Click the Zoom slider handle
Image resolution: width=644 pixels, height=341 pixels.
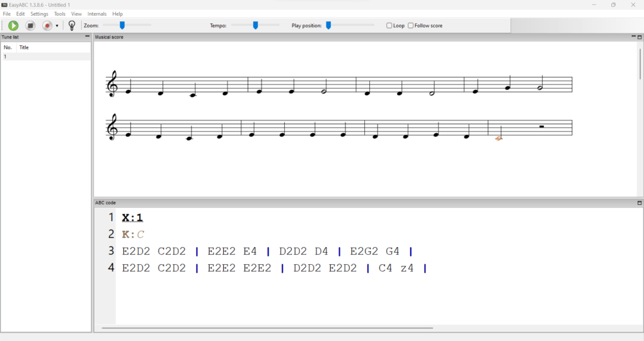click(x=122, y=26)
